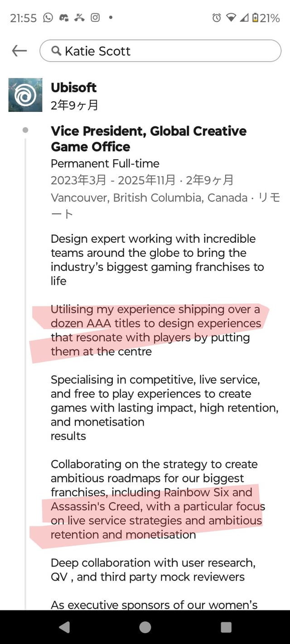The height and width of the screenshot is (644, 290).
Task: Click the magnifier icon in the search field
Action: 56,51
